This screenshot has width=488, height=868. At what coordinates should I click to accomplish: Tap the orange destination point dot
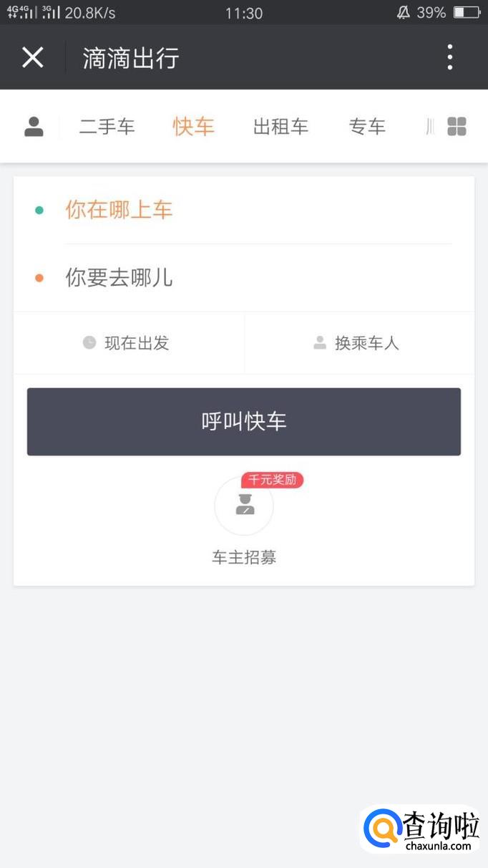[39, 278]
